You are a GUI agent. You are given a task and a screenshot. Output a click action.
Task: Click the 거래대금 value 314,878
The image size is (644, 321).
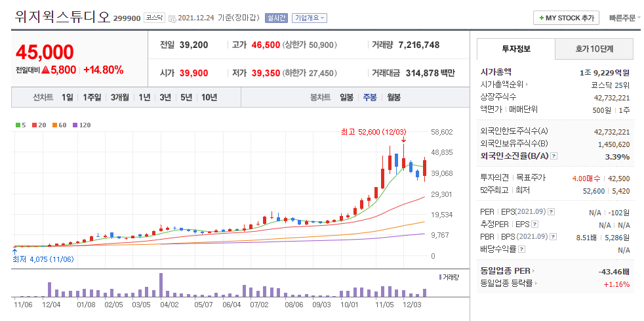(x=422, y=73)
